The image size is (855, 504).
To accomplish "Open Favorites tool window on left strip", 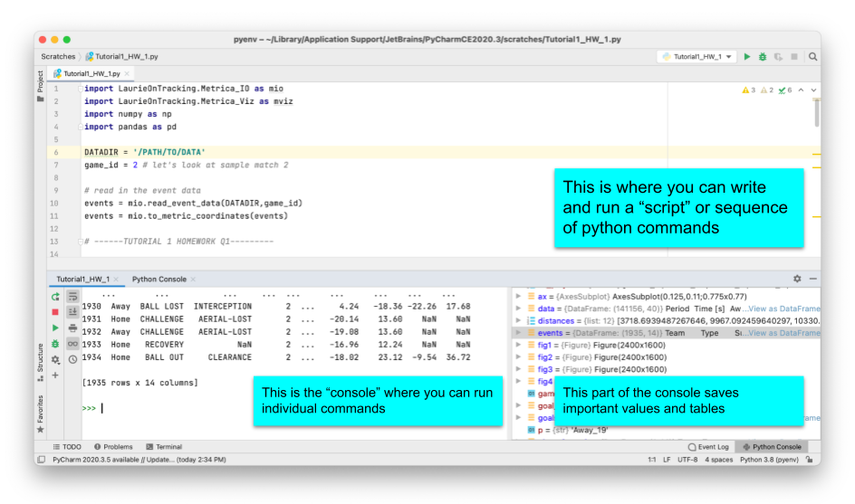I will point(41,414).
